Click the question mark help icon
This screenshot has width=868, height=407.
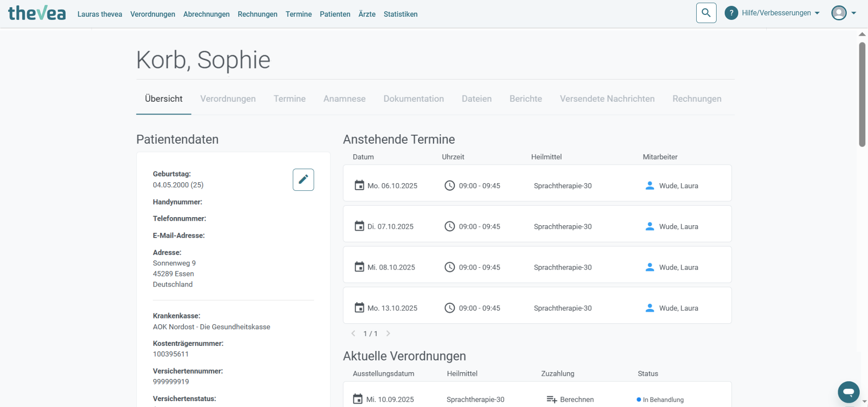point(731,13)
